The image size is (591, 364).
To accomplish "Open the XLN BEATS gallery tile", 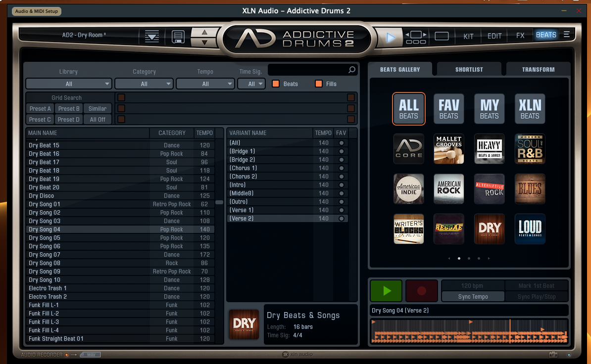I will [530, 109].
